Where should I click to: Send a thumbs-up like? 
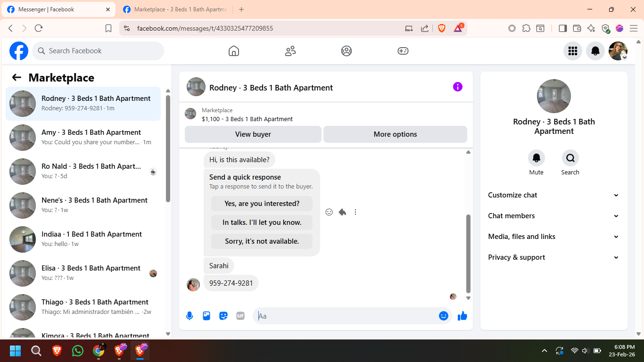click(462, 316)
